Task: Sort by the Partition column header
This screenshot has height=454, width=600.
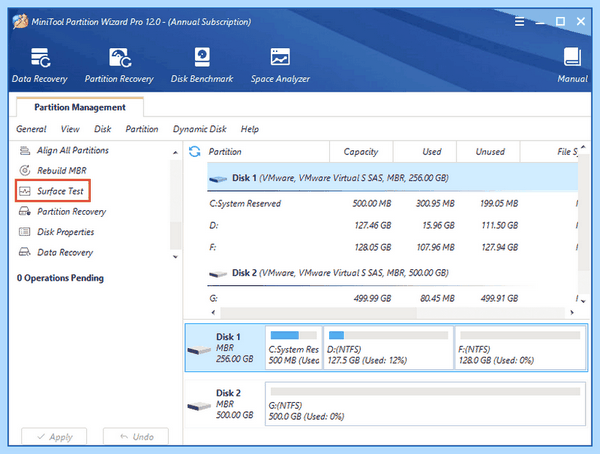Action: pos(268,152)
